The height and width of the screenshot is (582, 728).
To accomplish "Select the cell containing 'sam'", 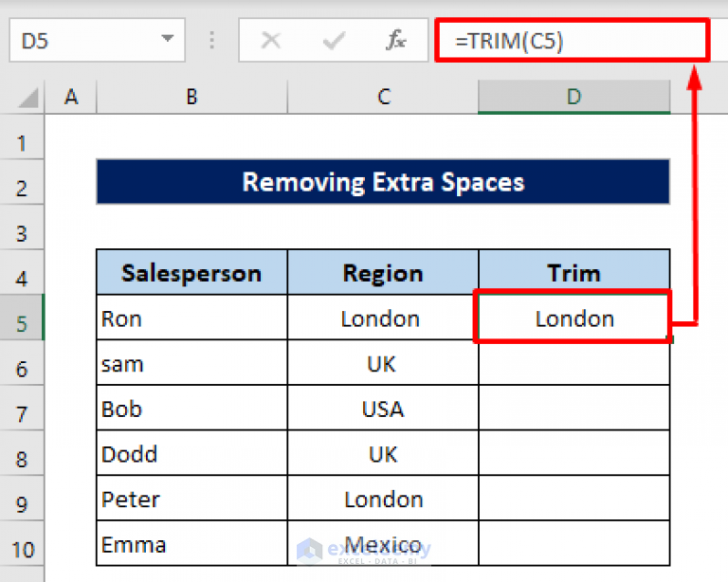I will click(191, 363).
